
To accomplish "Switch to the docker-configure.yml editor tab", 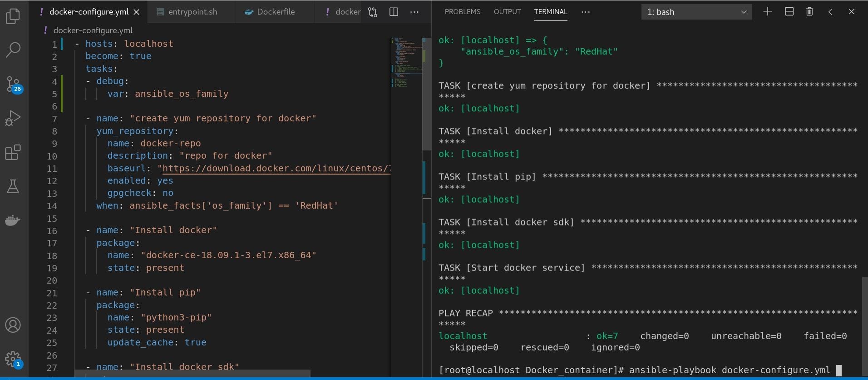I will click(89, 12).
